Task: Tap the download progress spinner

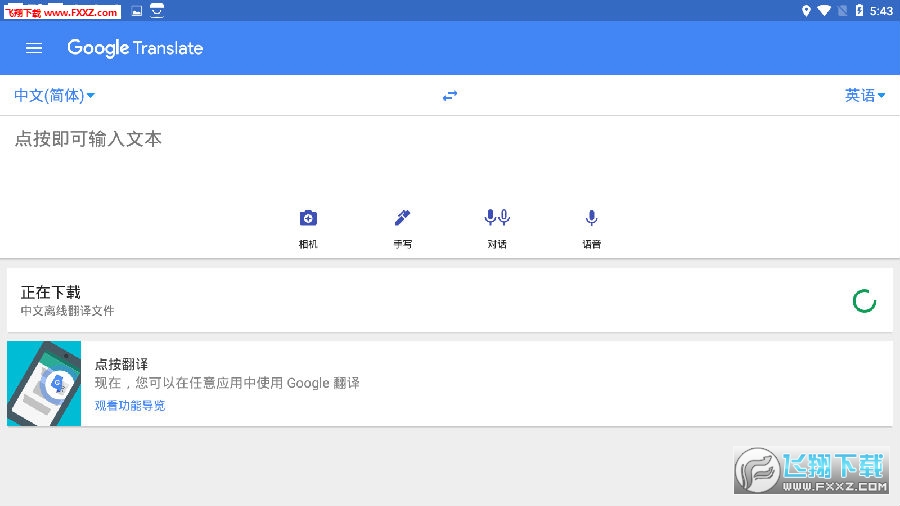Action: click(x=864, y=301)
